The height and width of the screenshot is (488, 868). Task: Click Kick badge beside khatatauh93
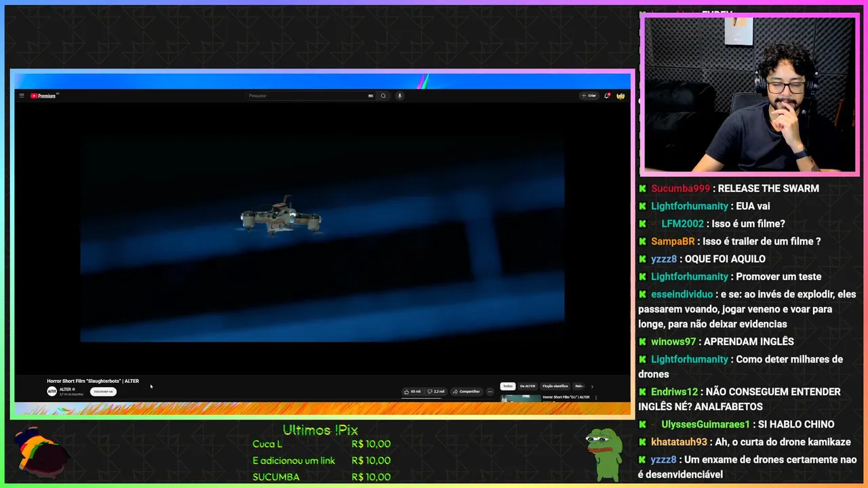643,442
